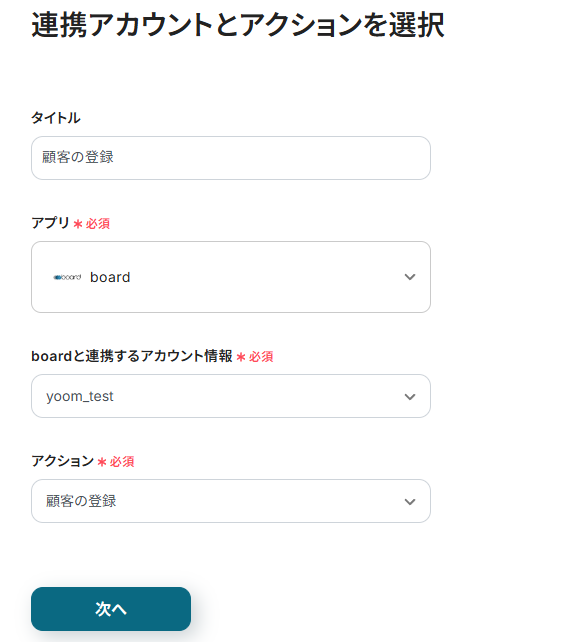Screen dimensions: 561x642
Task: Open the アプリ dropdown showing board
Action: [x=231, y=277]
